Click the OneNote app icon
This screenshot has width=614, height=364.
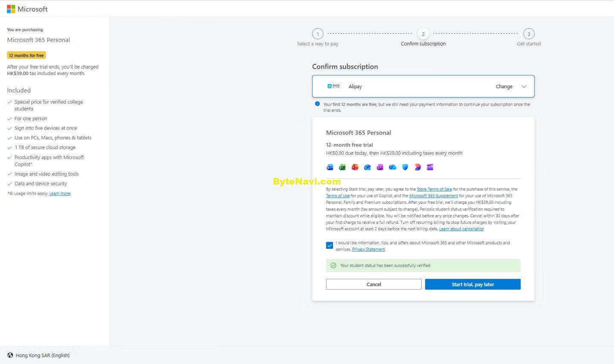click(380, 167)
